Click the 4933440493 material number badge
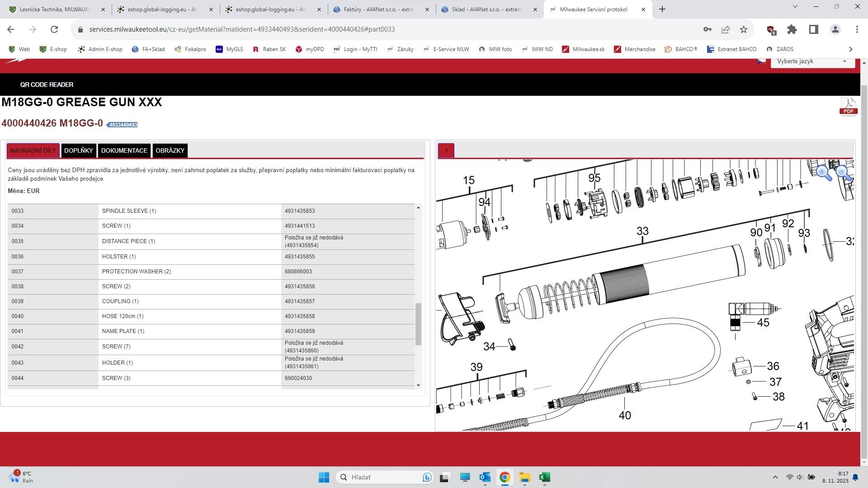 123,125
